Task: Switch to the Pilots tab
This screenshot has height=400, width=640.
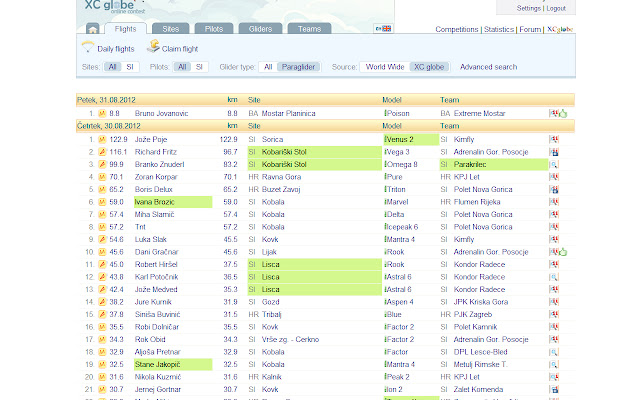Action: click(x=214, y=29)
